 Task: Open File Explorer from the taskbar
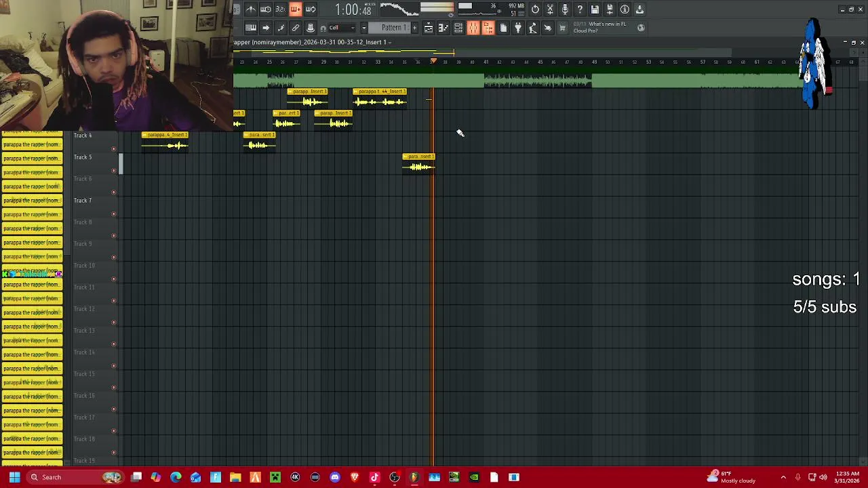coord(235,477)
